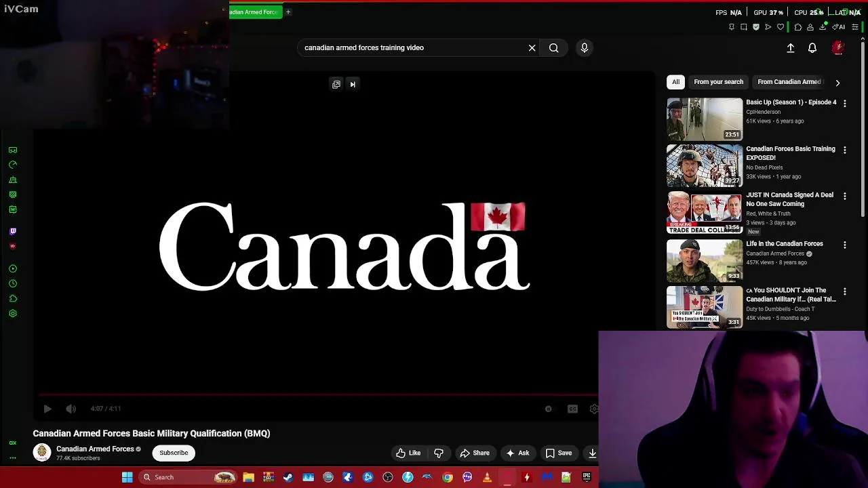Open the ad blocker shield icon

click(756, 27)
